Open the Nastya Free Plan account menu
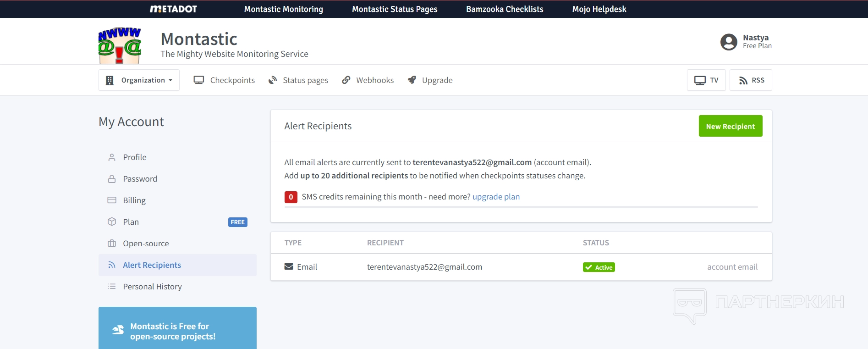 tap(746, 42)
